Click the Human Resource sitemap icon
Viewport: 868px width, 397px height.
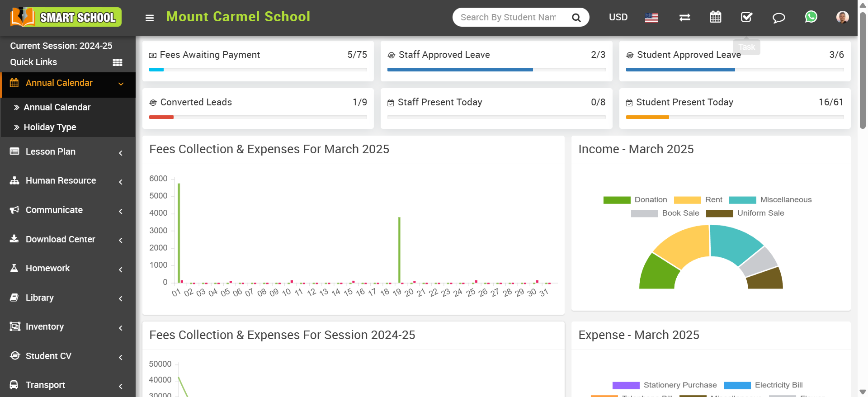(x=14, y=180)
